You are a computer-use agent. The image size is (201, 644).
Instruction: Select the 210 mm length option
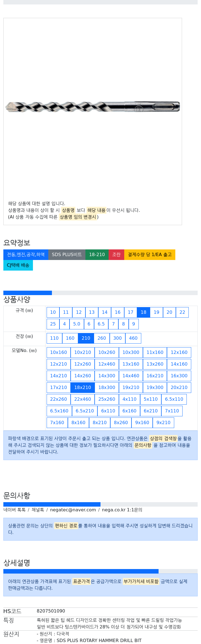[86, 338]
